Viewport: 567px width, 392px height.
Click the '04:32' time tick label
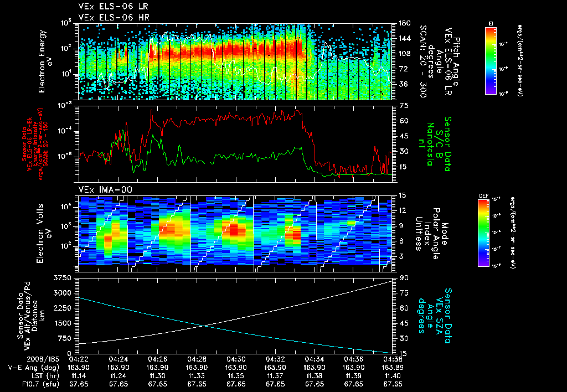(275, 359)
